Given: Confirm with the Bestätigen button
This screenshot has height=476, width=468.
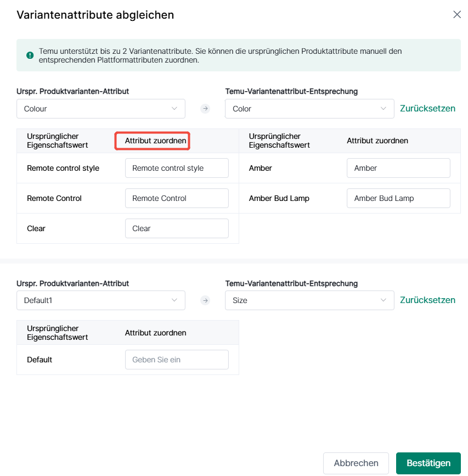Looking at the screenshot, I should coord(428,463).
